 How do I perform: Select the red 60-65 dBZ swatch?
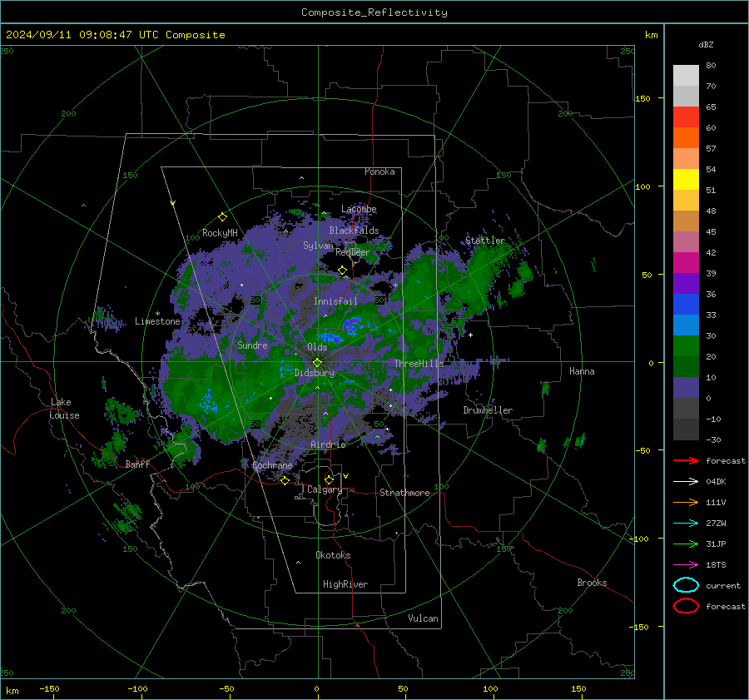pyautogui.click(x=686, y=117)
